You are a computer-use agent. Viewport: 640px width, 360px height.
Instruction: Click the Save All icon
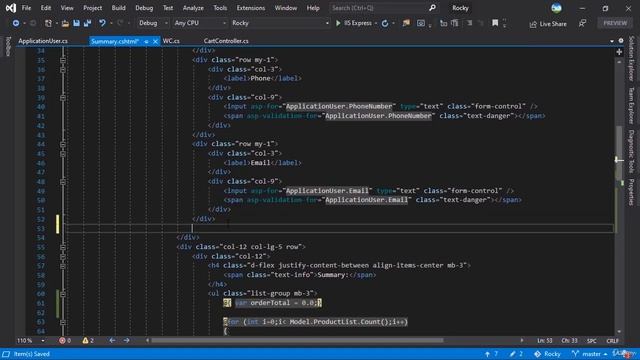tap(87, 23)
